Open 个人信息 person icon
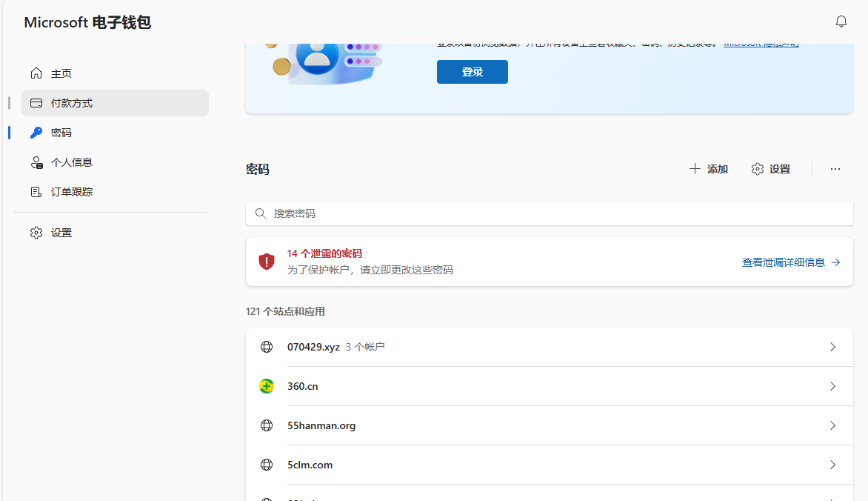 tap(36, 162)
